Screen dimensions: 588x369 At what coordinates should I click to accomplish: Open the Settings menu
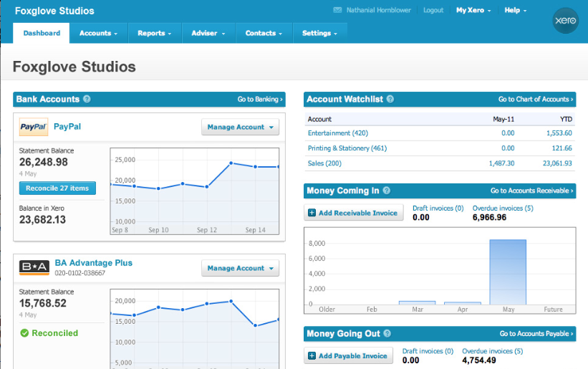coord(319,33)
